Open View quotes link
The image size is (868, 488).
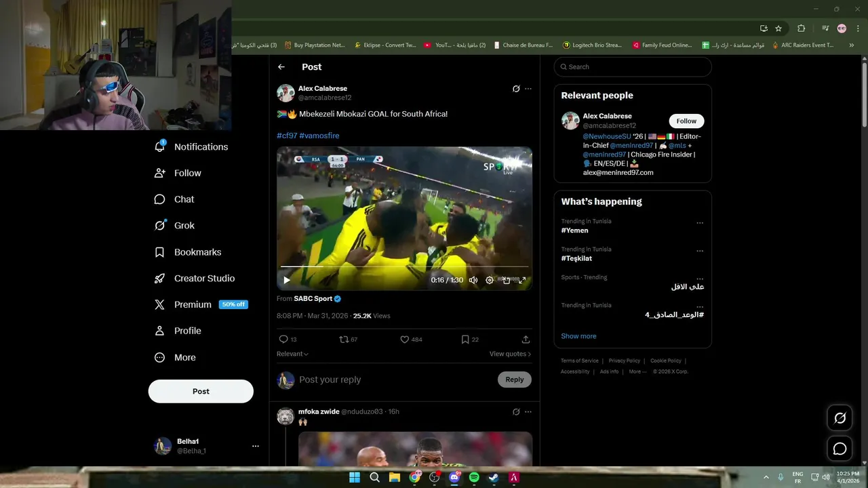point(510,354)
